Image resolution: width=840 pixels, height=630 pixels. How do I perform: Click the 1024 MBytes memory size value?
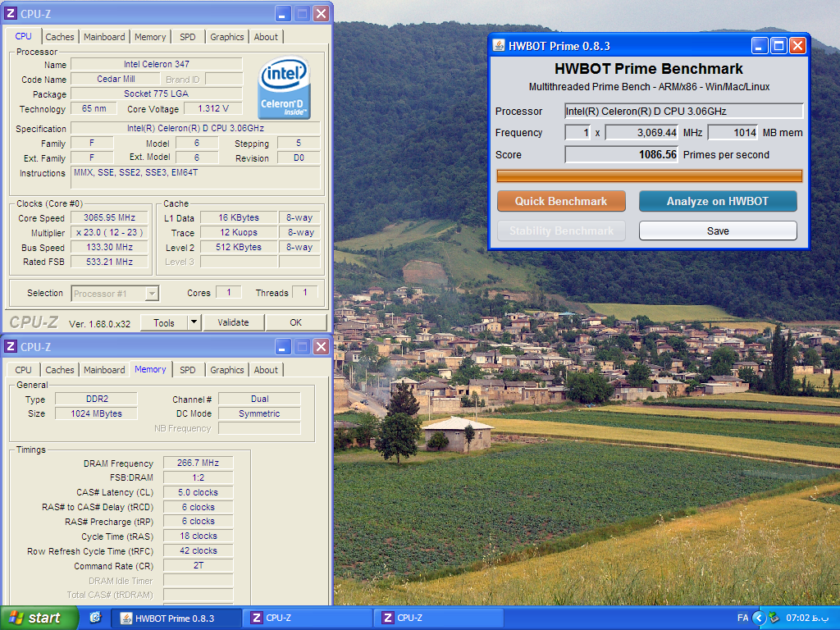(x=97, y=413)
